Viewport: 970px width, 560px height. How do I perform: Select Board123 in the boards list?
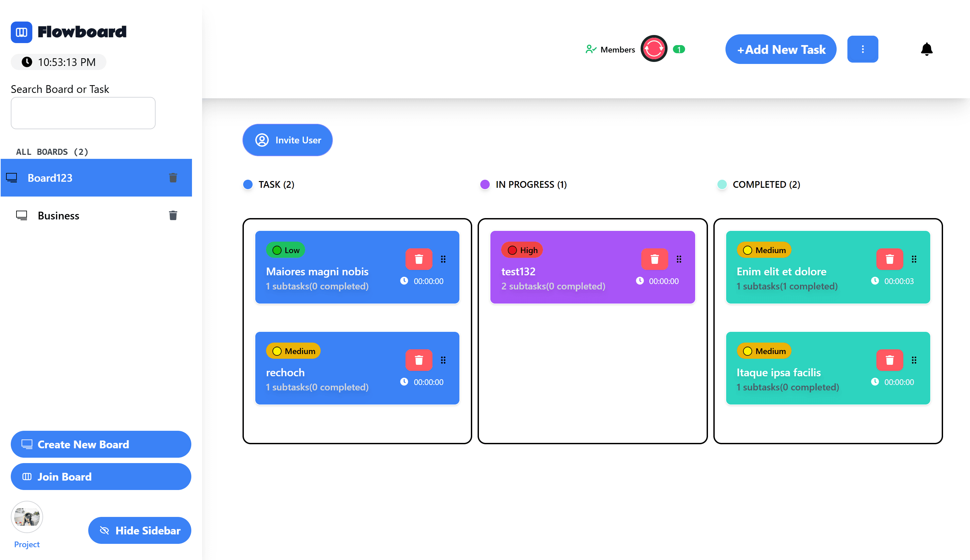coord(50,178)
